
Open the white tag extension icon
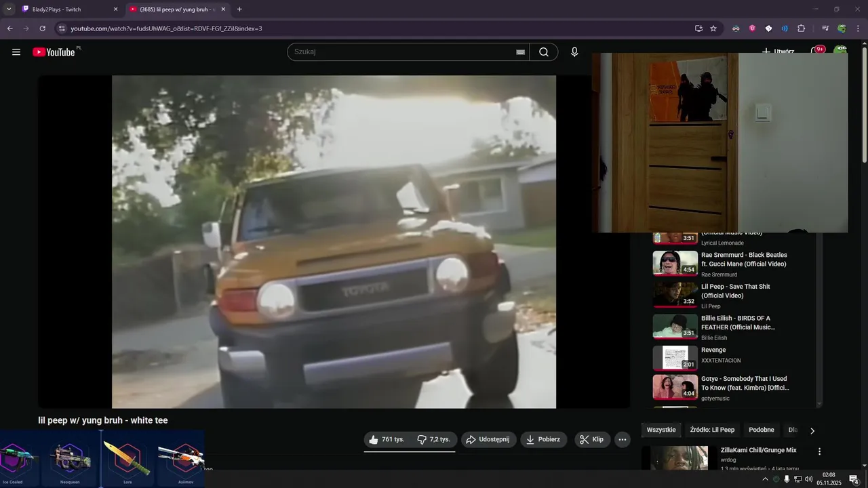[768, 28]
